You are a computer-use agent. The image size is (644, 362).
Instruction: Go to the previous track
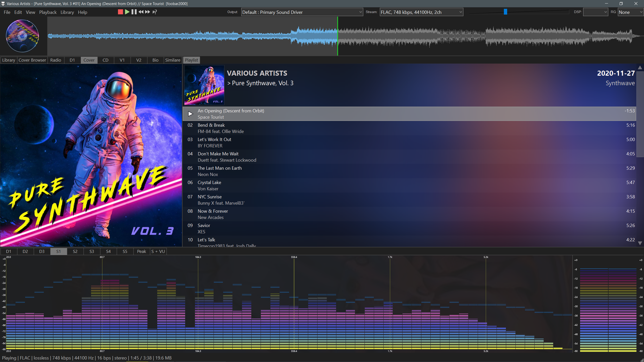pyautogui.click(x=141, y=12)
